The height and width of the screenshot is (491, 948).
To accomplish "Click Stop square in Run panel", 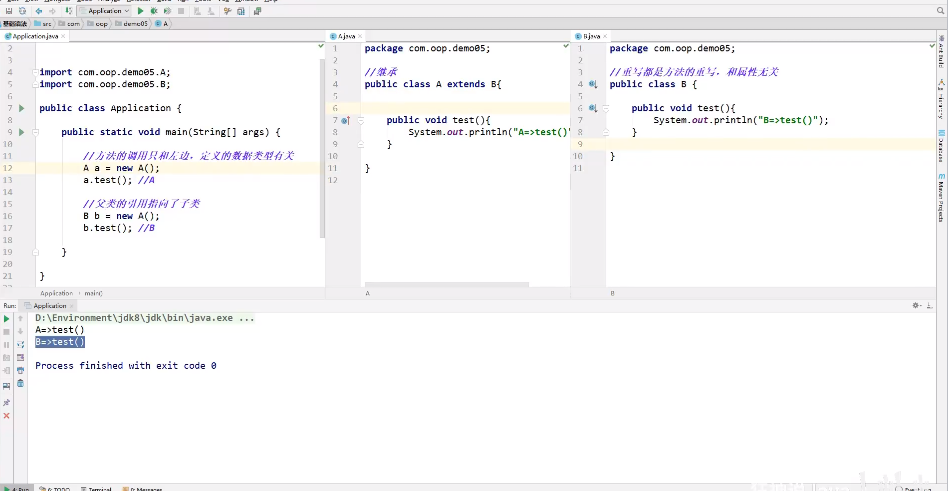I will (x=7, y=332).
